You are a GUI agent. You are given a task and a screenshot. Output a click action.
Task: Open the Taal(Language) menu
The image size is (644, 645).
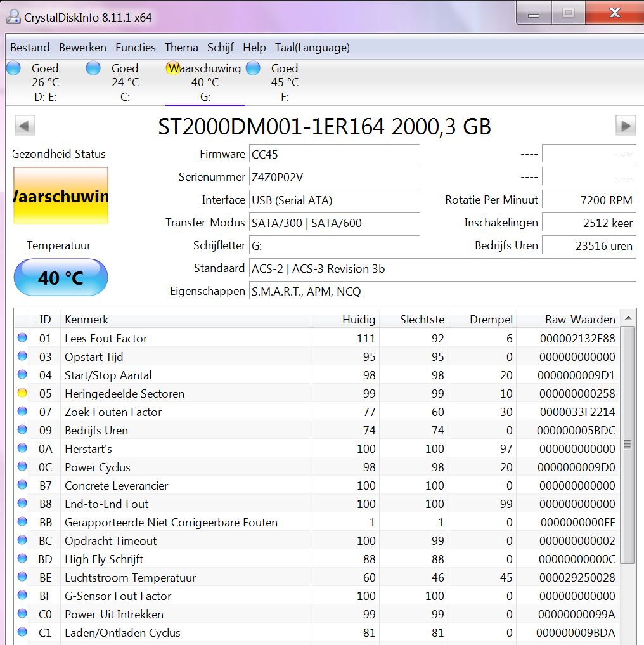coord(312,48)
